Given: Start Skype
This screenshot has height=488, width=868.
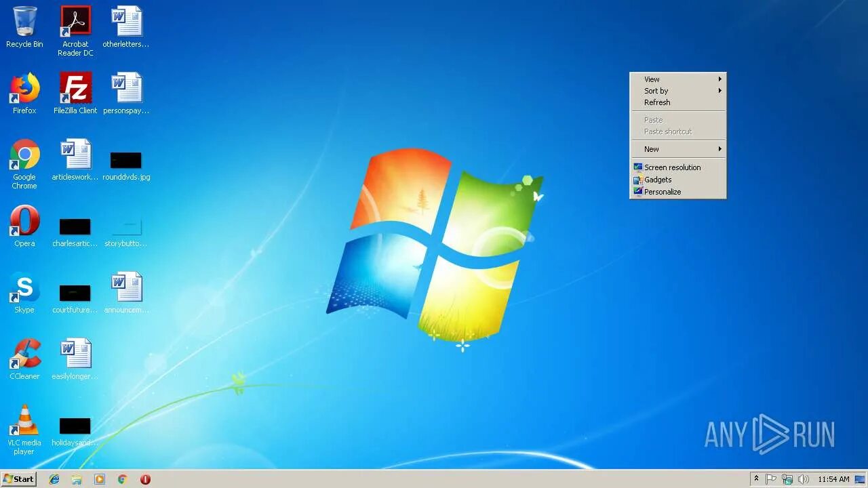Looking at the screenshot, I should tap(24, 287).
